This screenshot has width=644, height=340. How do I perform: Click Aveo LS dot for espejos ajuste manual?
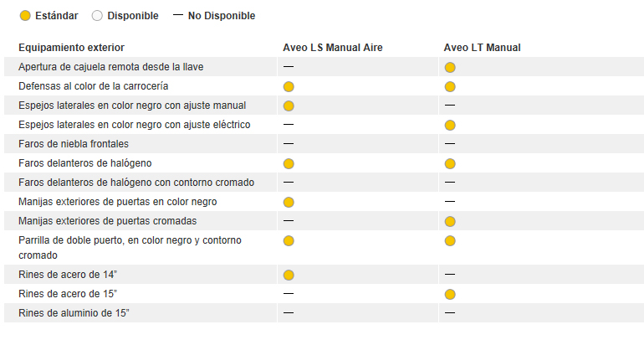(x=289, y=106)
